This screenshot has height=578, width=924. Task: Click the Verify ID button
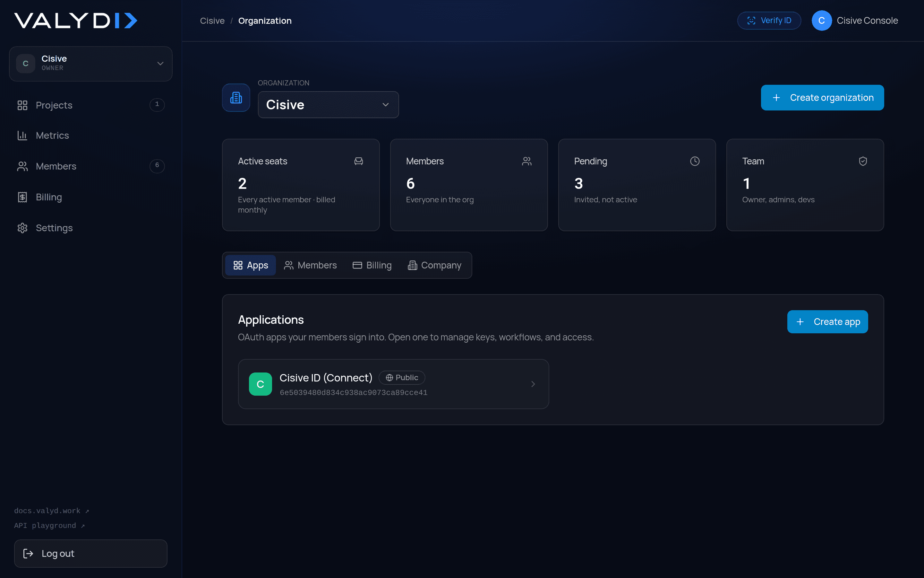pos(769,21)
